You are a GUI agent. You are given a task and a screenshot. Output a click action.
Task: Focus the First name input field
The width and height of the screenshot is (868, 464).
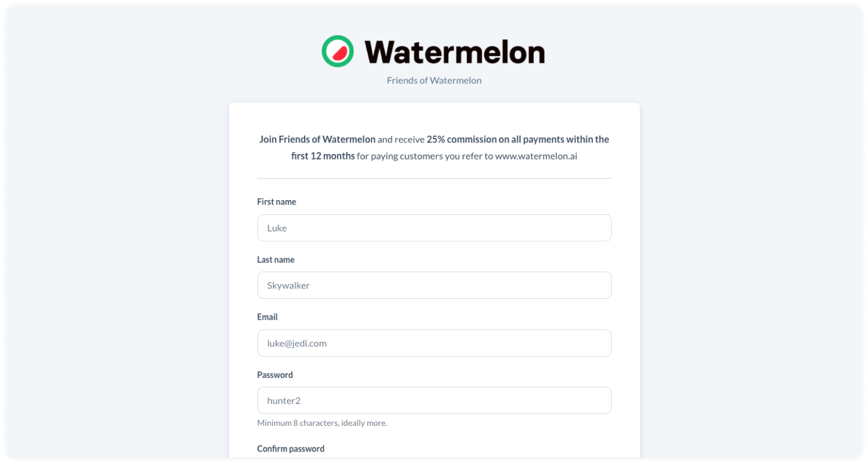coord(434,228)
